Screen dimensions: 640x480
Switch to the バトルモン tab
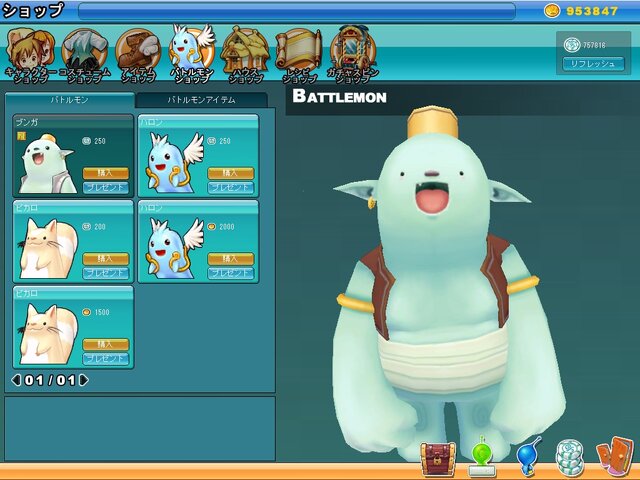coord(70,101)
